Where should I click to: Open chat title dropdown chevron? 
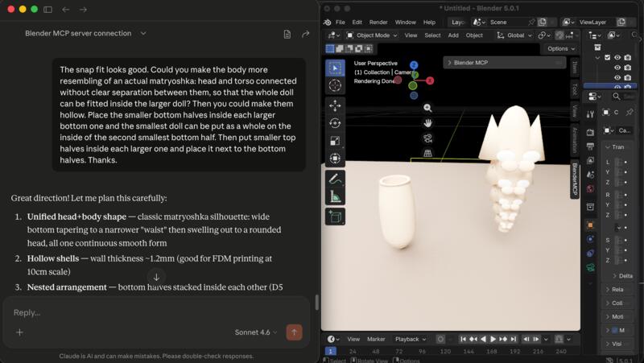click(x=143, y=33)
